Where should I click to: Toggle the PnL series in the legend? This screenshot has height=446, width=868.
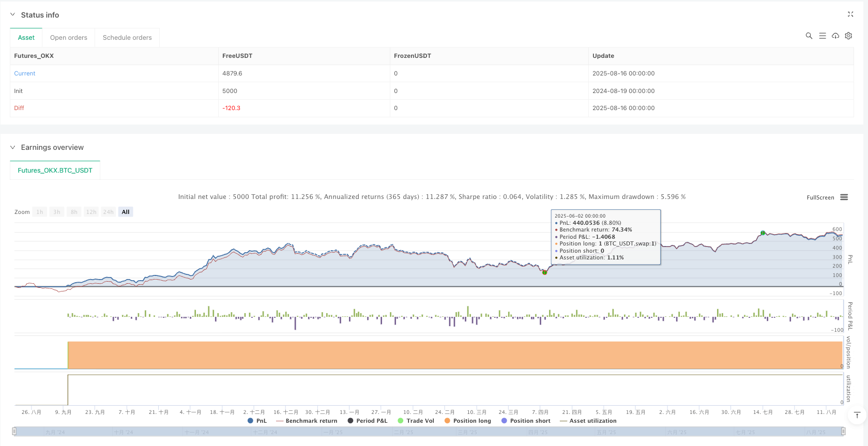point(257,421)
